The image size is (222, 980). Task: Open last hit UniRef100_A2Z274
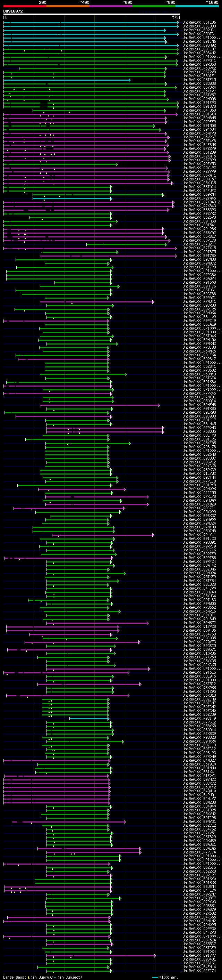(199, 971)
